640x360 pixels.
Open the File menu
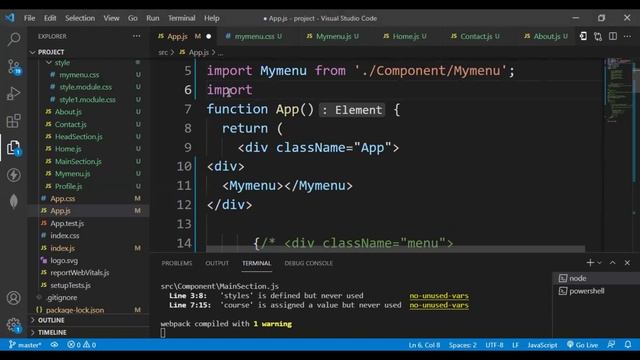click(x=29, y=18)
